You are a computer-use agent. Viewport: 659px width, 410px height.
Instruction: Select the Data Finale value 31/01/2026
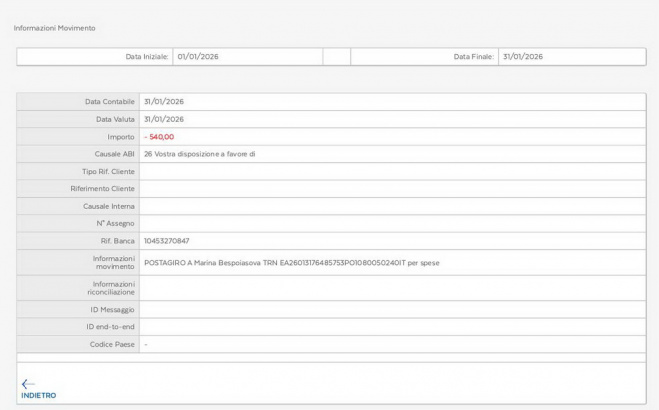[522, 57]
